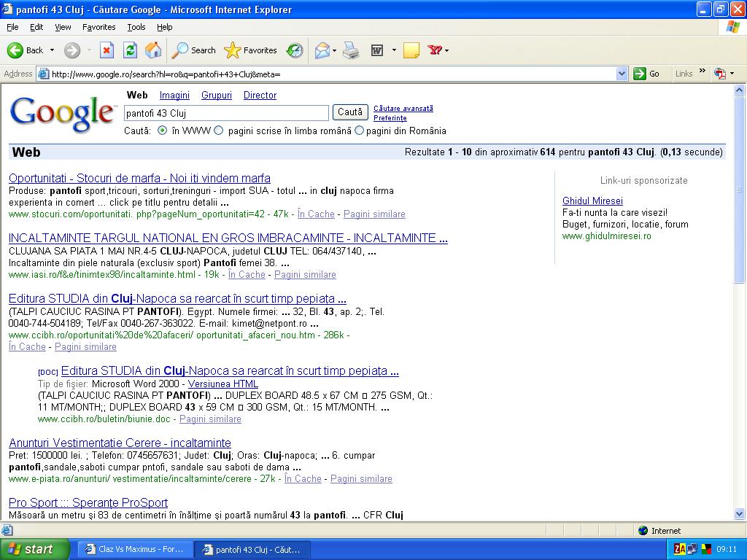Open 'Pro Sport ::: Speranțe ProSport' result
Viewport: 747px width, 560px height.
pos(88,502)
